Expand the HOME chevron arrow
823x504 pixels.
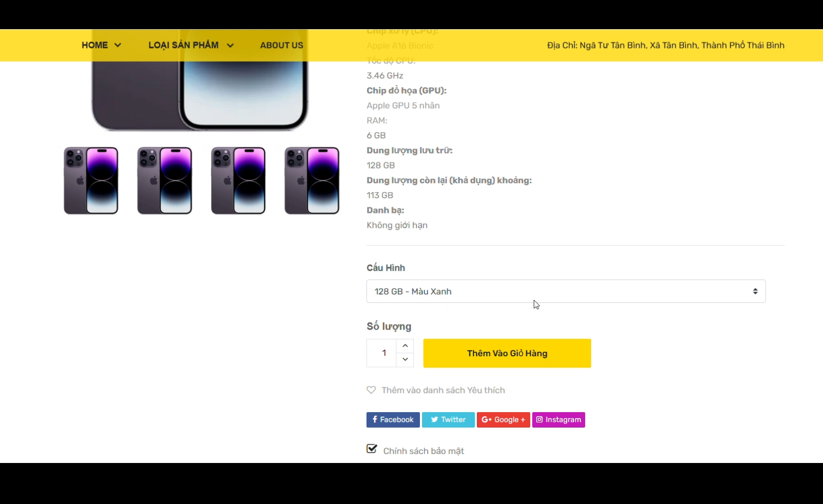pyautogui.click(x=118, y=45)
